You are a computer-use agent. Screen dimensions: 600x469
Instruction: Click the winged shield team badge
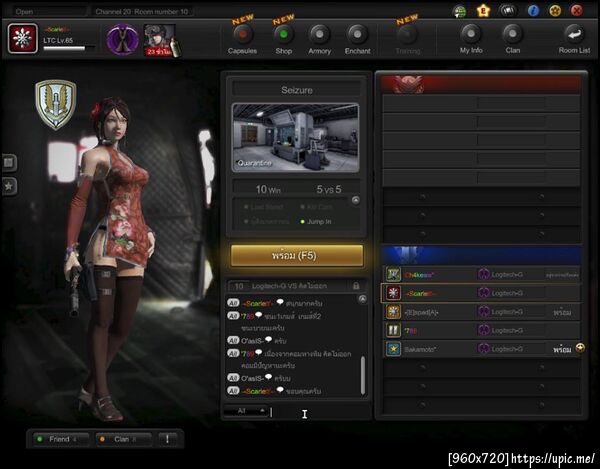56,104
